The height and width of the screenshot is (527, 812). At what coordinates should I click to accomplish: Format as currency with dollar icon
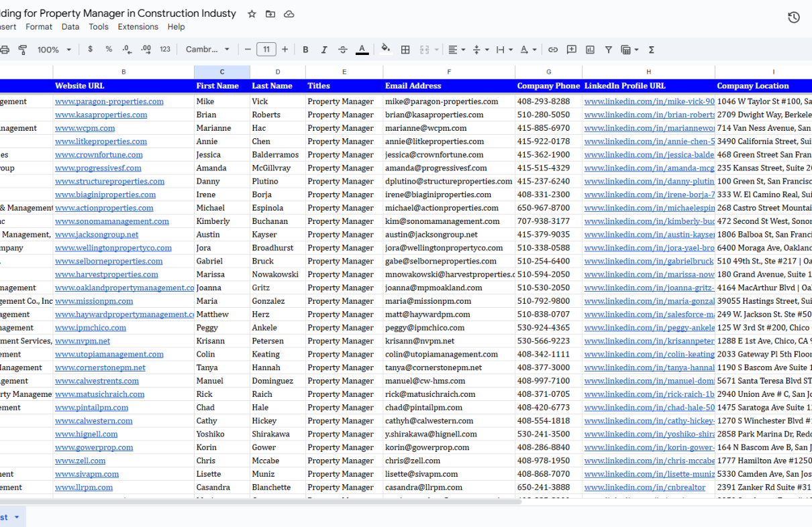pos(90,50)
